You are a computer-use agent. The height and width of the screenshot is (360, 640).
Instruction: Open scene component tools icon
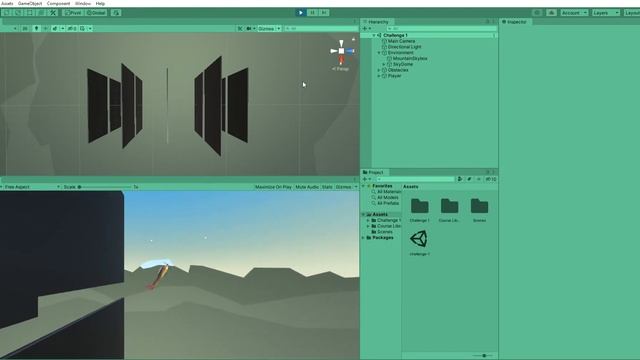pyautogui.click(x=240, y=29)
